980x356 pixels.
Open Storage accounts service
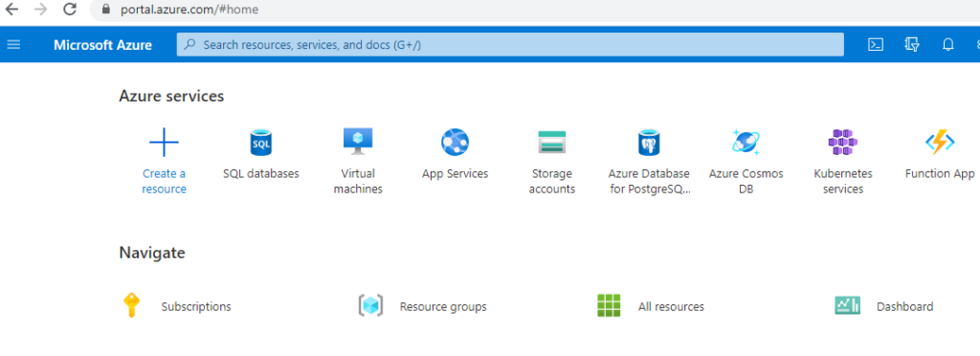[x=552, y=143]
